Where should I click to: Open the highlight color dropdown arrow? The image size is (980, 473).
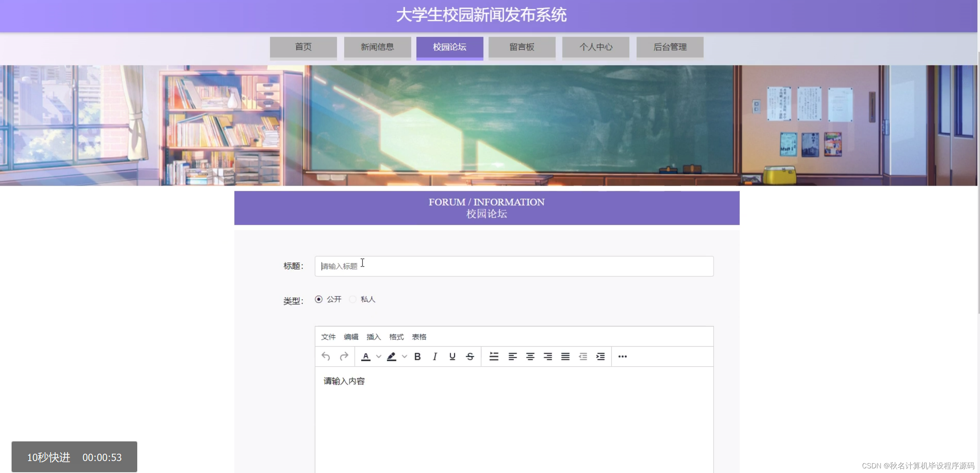404,357
